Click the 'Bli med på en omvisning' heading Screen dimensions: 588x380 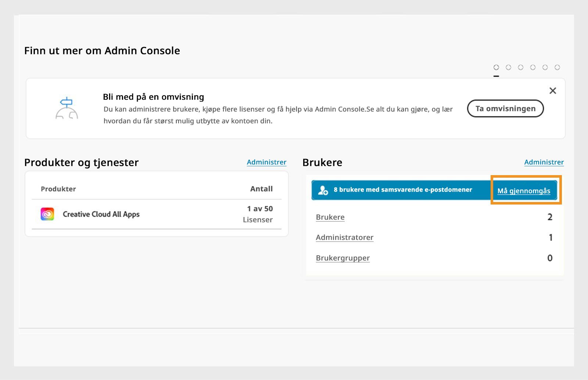[153, 97]
